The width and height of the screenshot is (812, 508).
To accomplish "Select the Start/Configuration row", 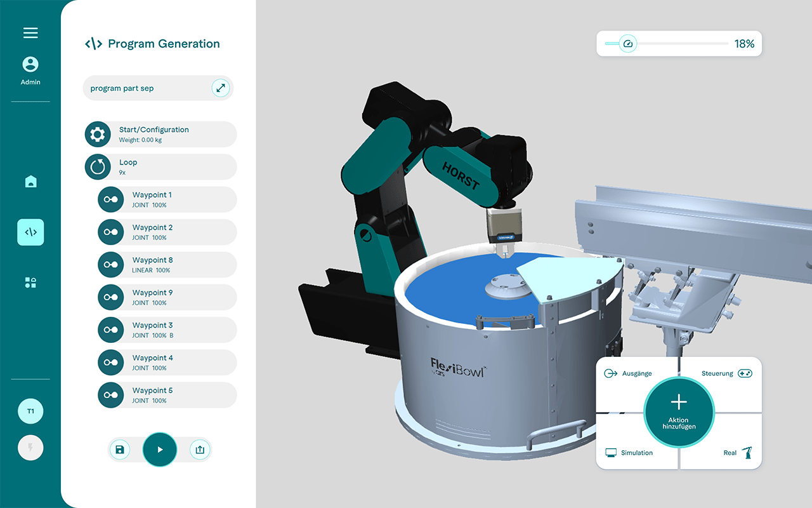I will coord(160,135).
